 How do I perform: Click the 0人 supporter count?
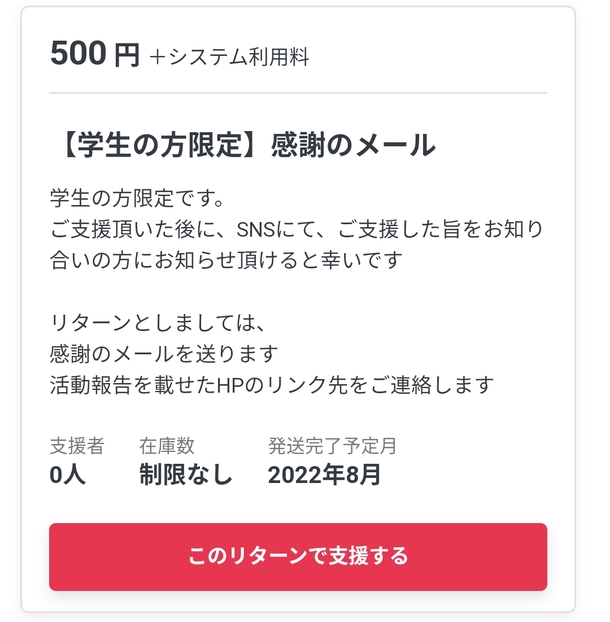point(67,474)
